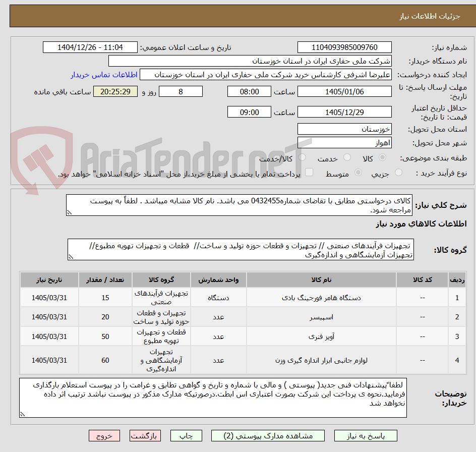Viewport: 476px width, 452px height.
Task: Toggle the اسناد خزانه اسلامی payment checkbox
Action: [x=309, y=172]
